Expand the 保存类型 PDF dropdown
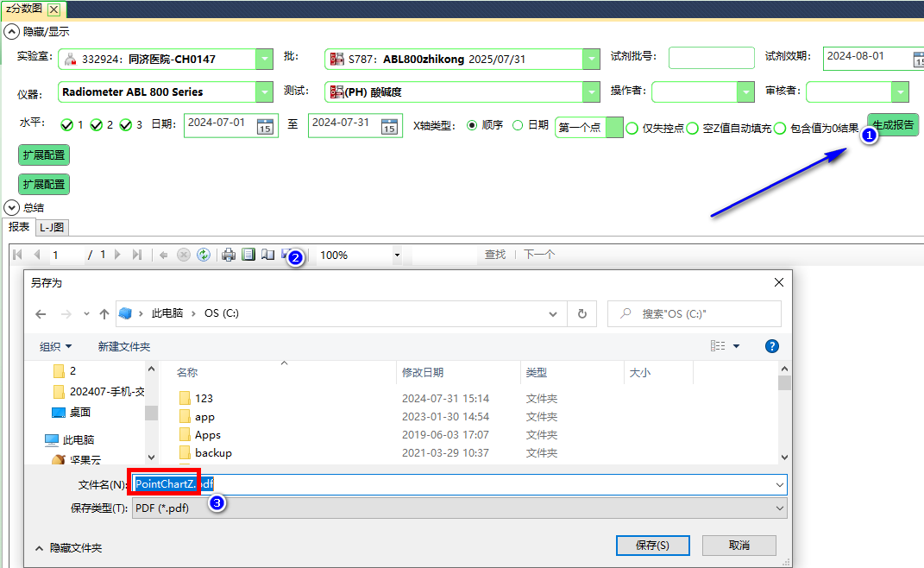 point(780,508)
